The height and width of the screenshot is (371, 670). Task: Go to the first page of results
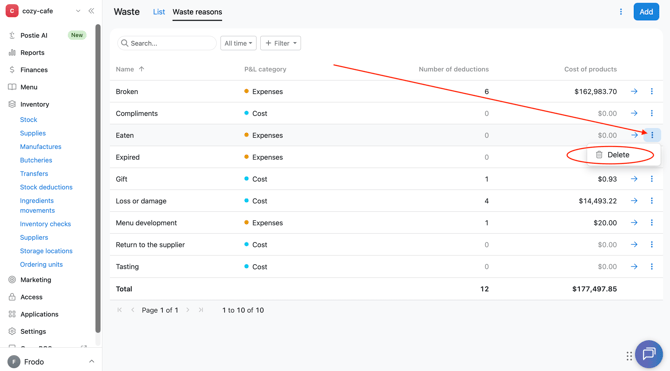[x=119, y=310]
